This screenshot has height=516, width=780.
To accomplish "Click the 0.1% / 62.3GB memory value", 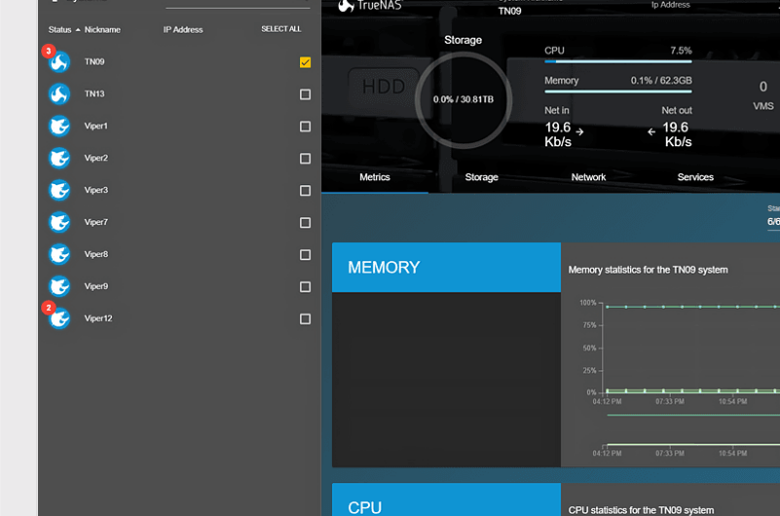I will pyautogui.click(x=661, y=81).
